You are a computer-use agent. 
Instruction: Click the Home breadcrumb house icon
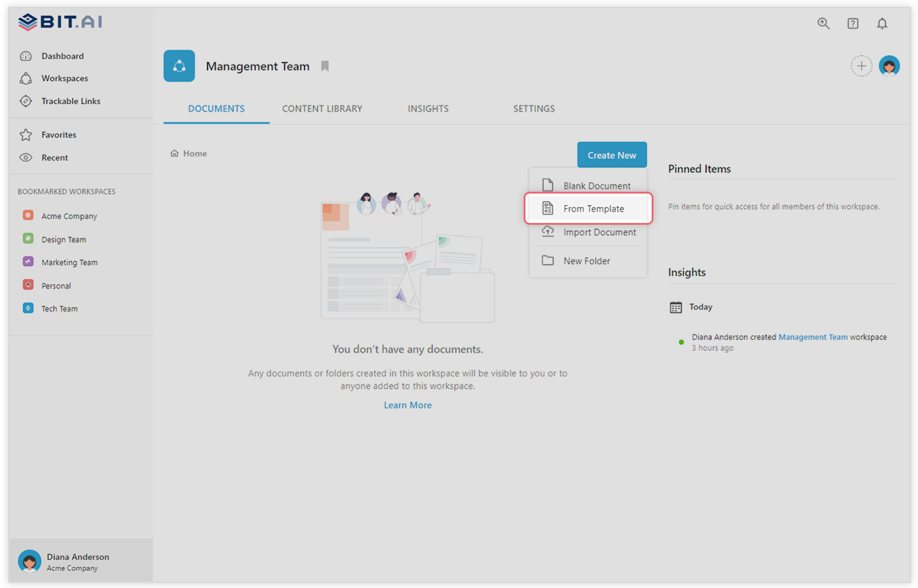(x=175, y=153)
